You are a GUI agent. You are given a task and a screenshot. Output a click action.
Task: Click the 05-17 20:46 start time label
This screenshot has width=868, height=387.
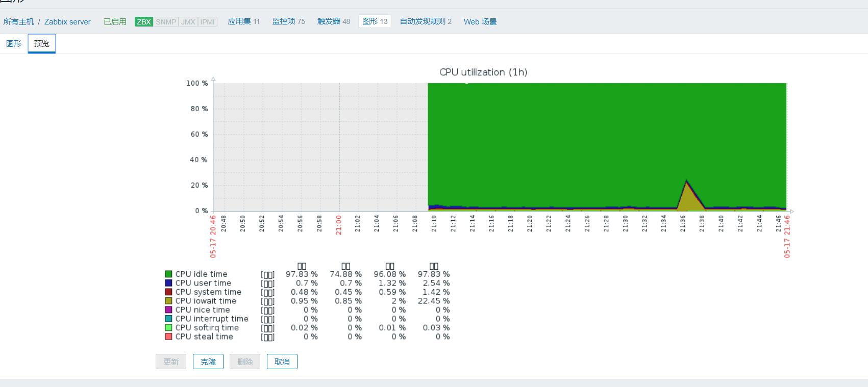click(213, 236)
